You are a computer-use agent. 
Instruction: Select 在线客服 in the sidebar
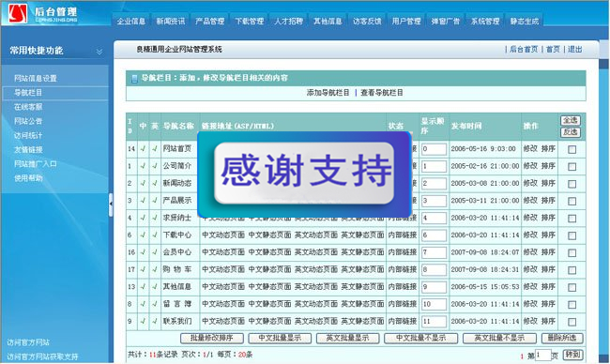28,107
